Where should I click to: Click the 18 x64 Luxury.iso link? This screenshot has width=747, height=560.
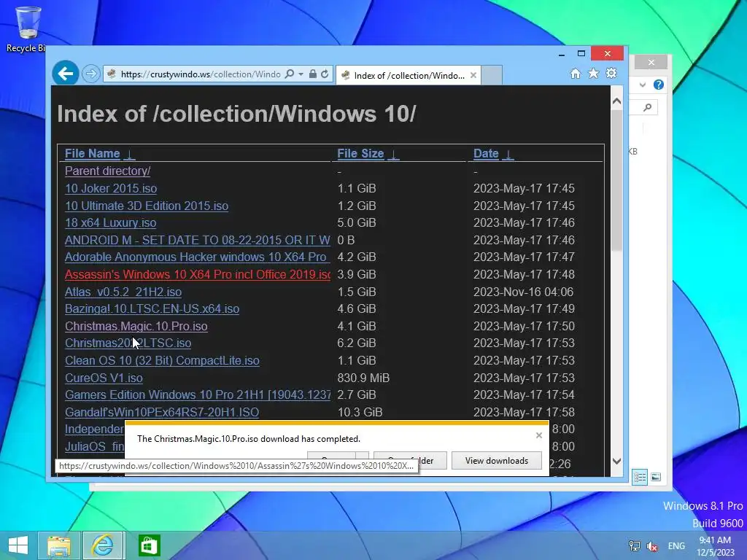coord(111,223)
